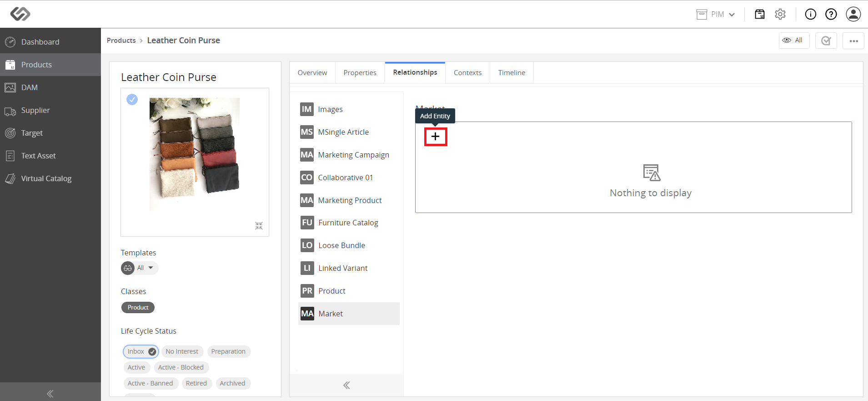Open the PIM workspace dropdown

(x=716, y=14)
